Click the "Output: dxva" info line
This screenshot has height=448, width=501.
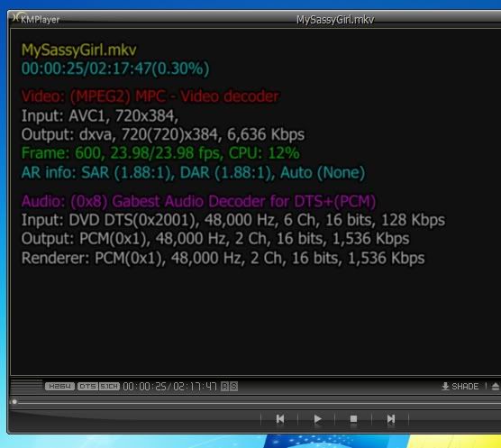pos(163,134)
